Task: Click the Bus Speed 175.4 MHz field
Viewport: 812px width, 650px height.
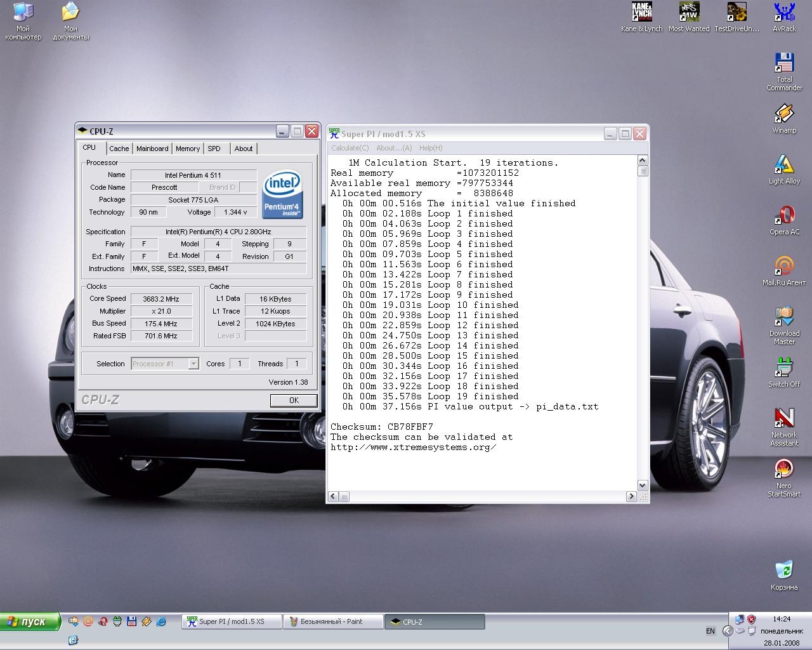Action: (x=161, y=323)
